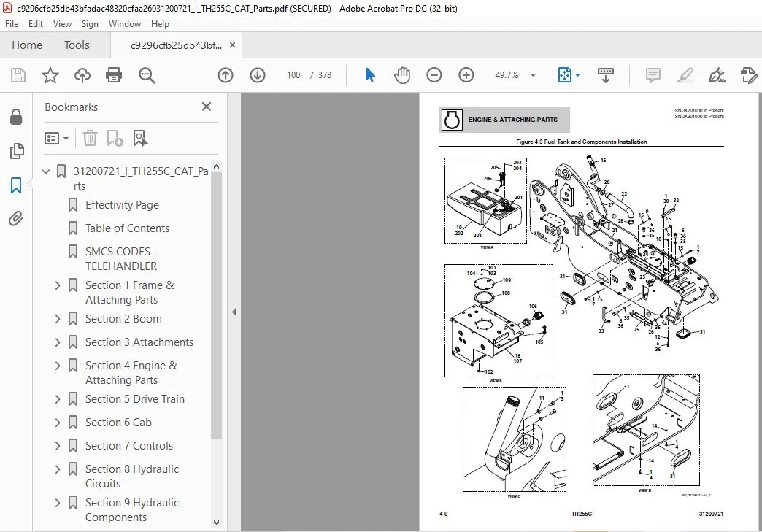
Task: Click bookmarks scroll down arrow
Action: point(217,523)
